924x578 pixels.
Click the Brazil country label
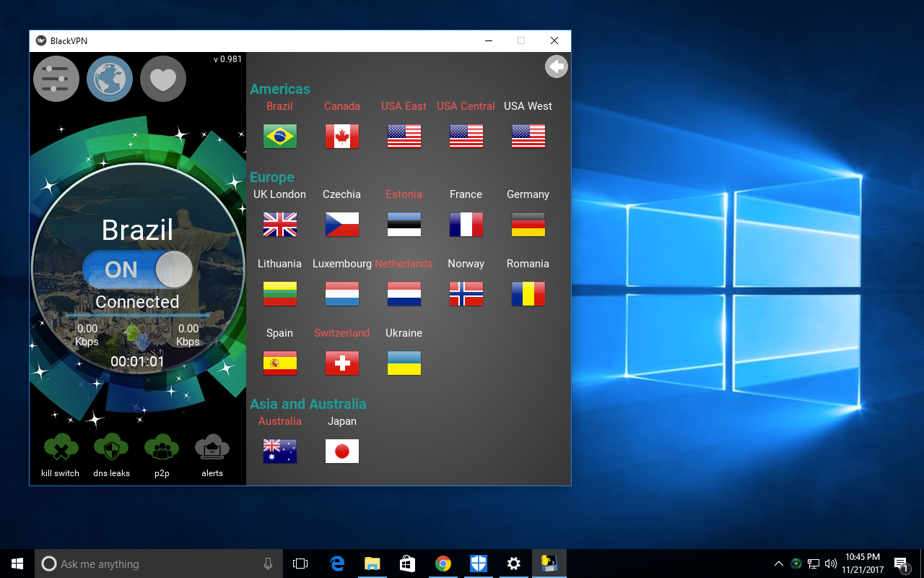279,106
